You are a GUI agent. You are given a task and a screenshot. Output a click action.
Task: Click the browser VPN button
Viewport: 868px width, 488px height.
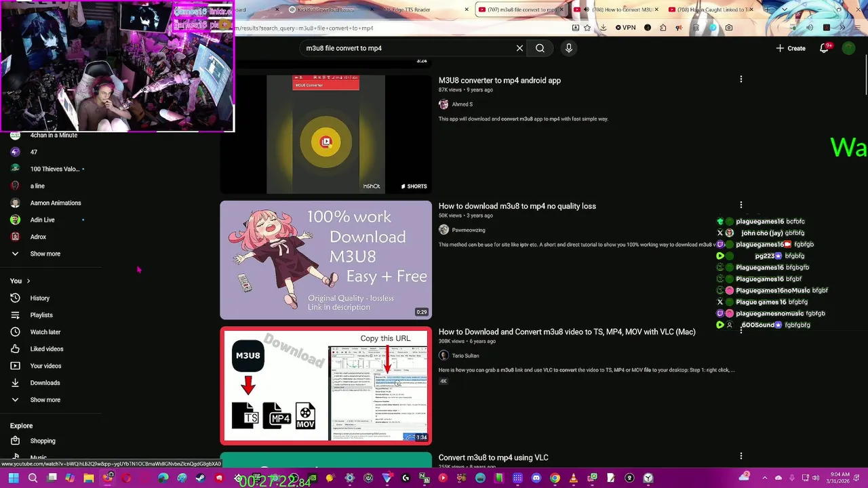pyautogui.click(x=626, y=28)
